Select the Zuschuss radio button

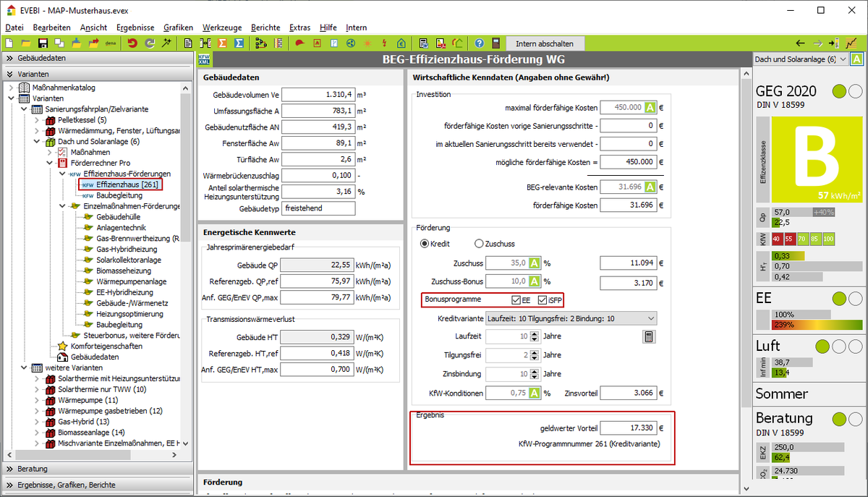(x=479, y=244)
